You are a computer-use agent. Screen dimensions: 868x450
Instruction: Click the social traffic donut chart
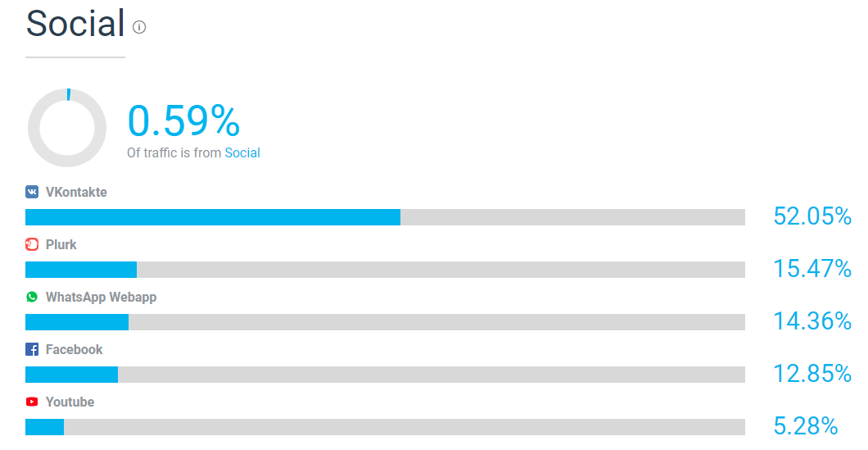tap(67, 128)
